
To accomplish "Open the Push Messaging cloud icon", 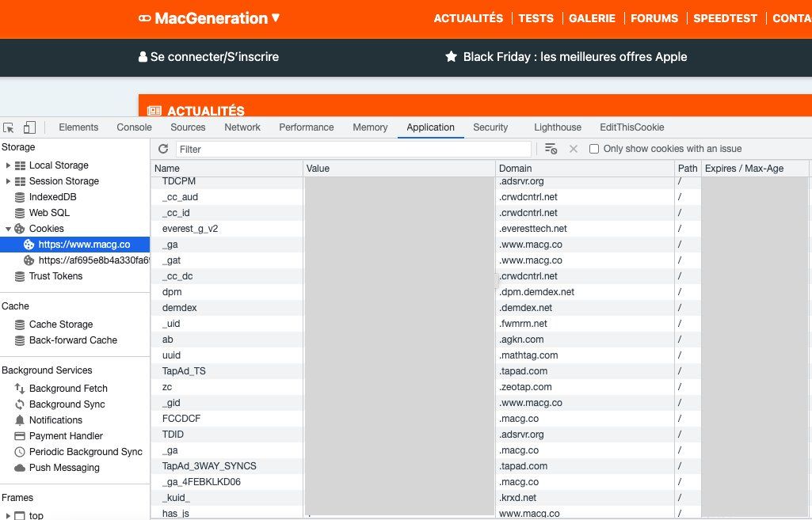I will (20, 468).
